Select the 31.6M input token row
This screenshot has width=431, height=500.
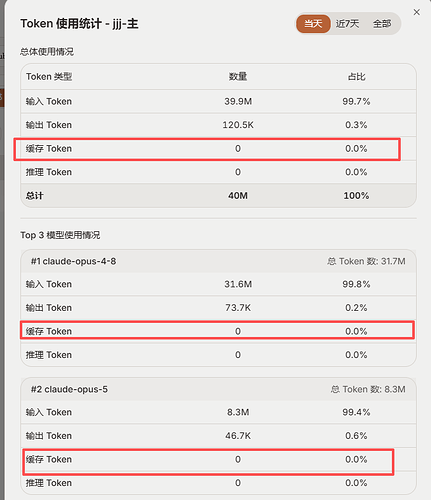click(x=218, y=284)
